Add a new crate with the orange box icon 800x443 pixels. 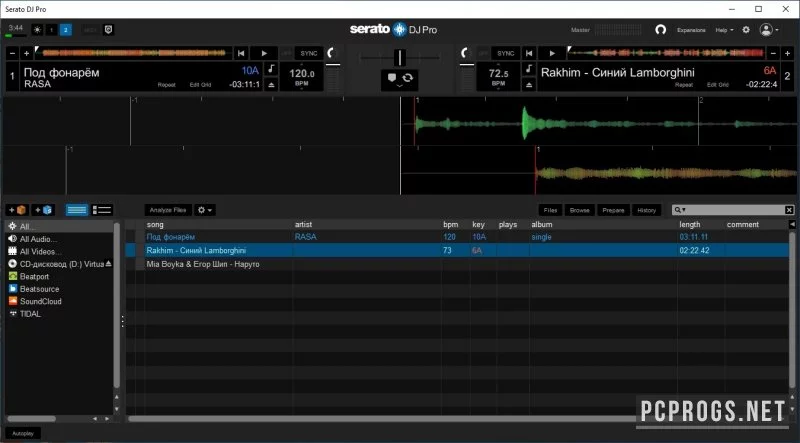16,210
